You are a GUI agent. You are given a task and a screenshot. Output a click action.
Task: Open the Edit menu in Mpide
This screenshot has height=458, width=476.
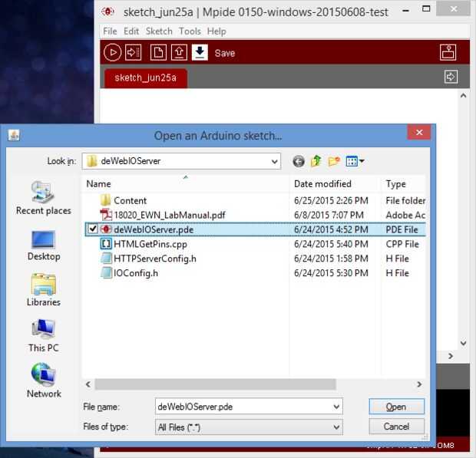click(131, 31)
